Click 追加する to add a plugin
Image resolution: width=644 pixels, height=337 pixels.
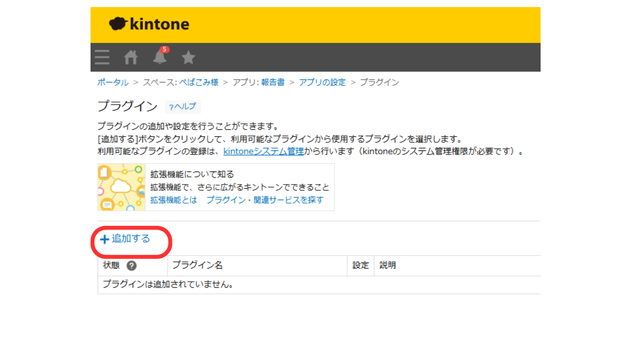(125, 239)
